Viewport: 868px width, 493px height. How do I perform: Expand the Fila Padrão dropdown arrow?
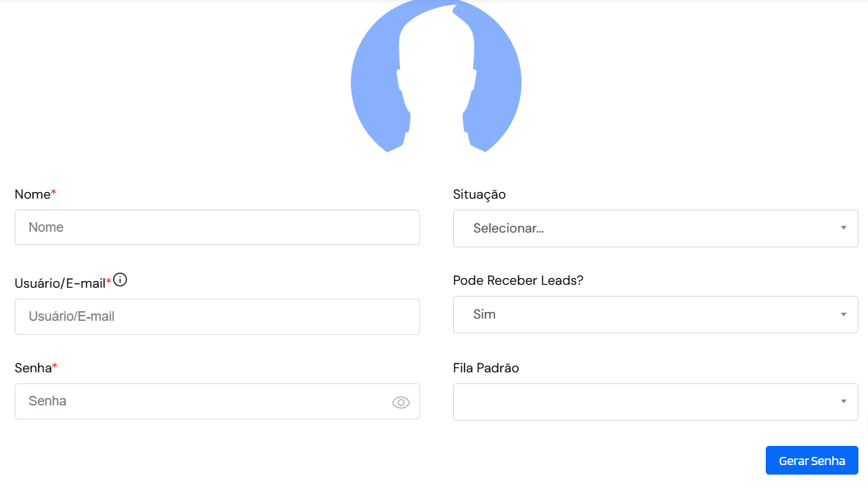[843, 402]
